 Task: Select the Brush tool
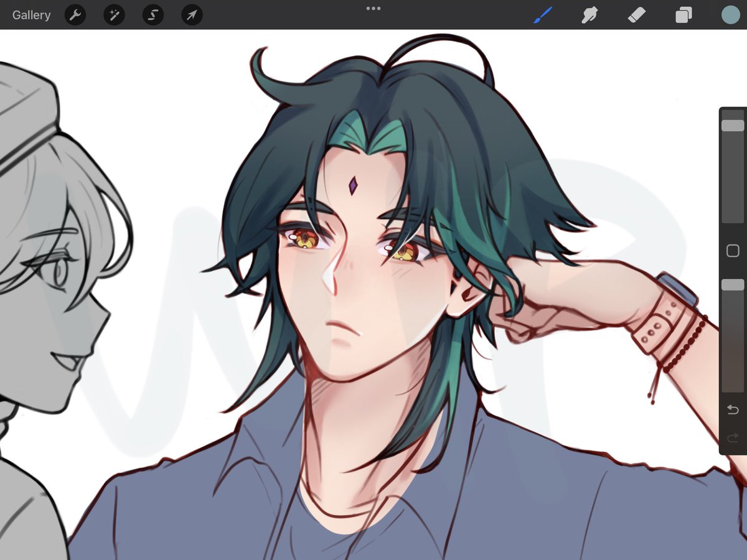[543, 15]
